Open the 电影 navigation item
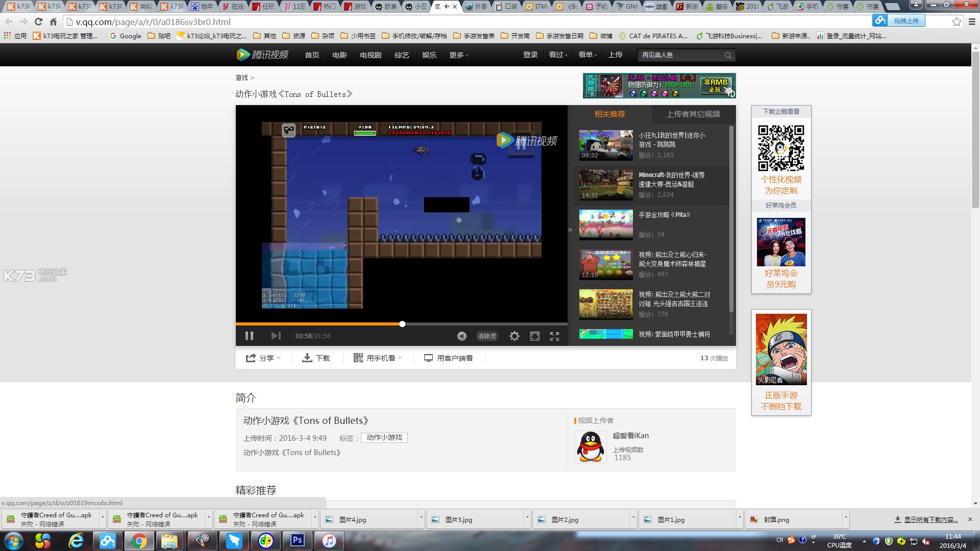The width and height of the screenshot is (980, 551). (x=339, y=55)
